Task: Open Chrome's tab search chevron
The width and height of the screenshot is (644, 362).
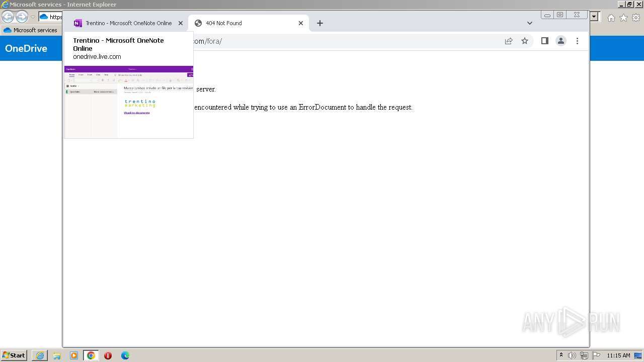Action: click(x=530, y=23)
